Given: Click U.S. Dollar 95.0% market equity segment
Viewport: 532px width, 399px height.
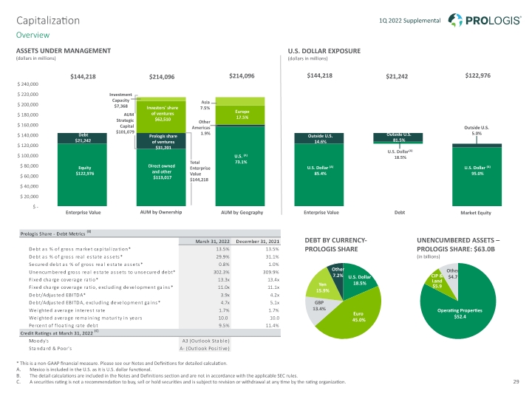Looking at the screenshot, I should [477, 177].
